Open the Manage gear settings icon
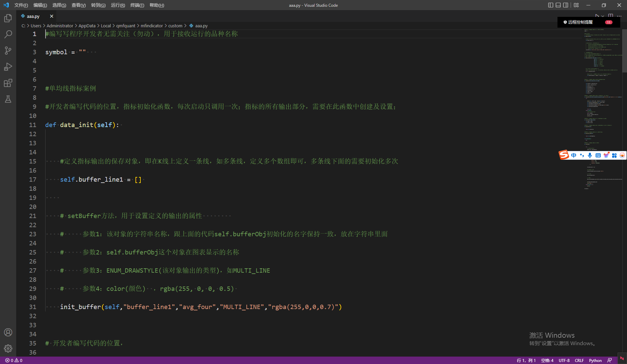627x364 pixels. 8,348
